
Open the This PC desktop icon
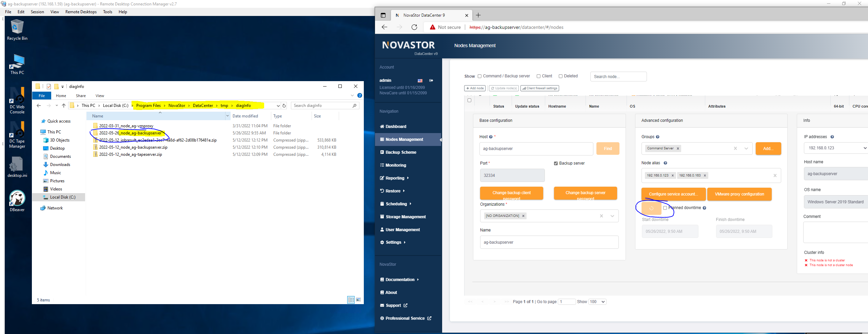[17, 64]
